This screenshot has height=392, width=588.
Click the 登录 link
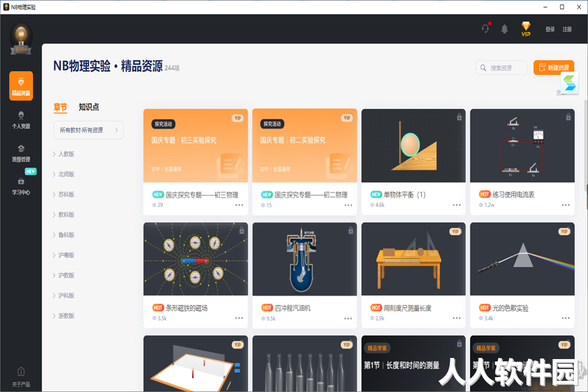[x=550, y=29]
